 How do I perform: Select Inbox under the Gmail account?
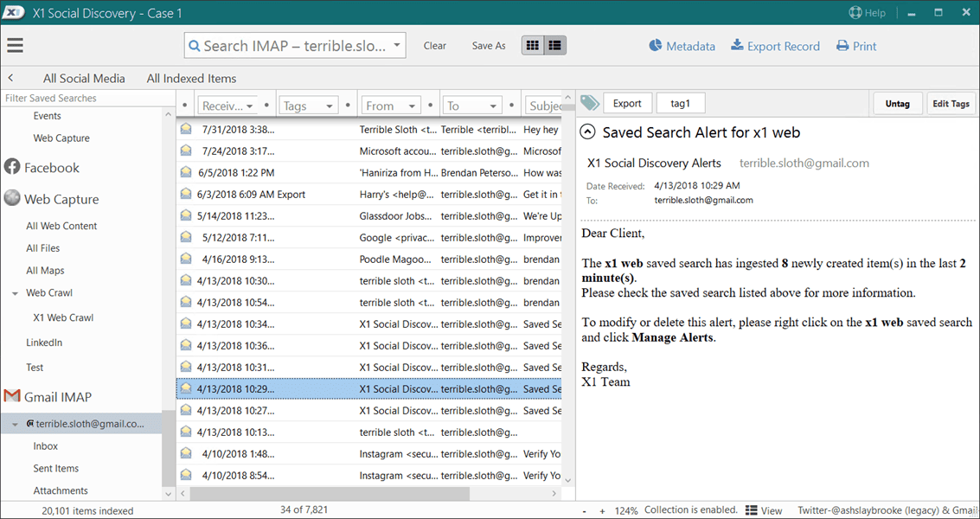[46, 445]
